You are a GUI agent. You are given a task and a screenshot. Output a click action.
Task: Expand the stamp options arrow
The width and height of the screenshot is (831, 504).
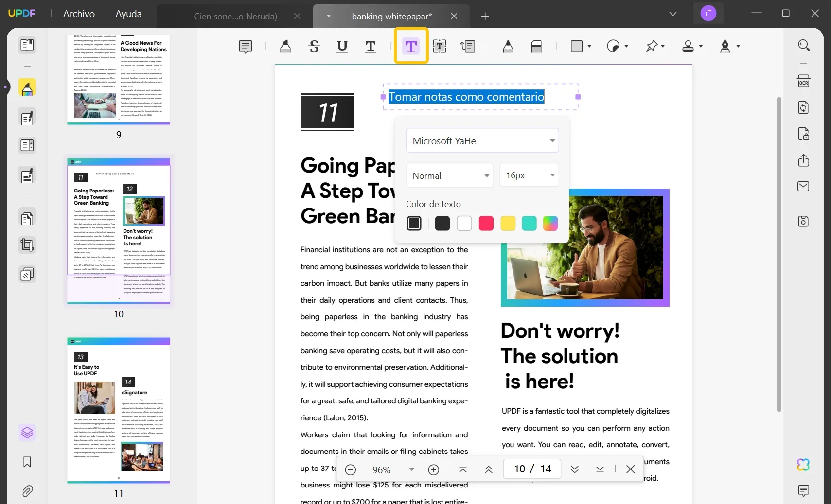point(701,46)
